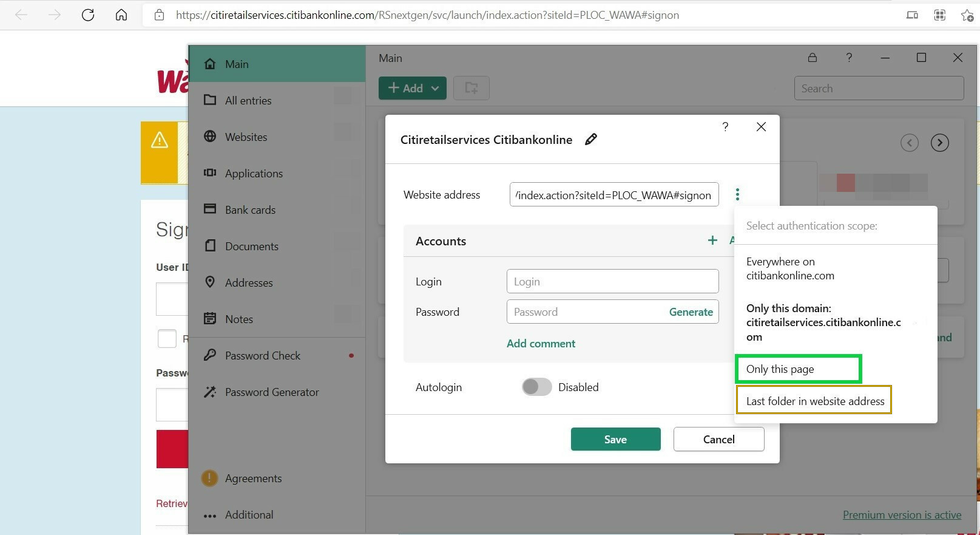Click the browser home button
The height and width of the screenshot is (535, 980).
(121, 15)
